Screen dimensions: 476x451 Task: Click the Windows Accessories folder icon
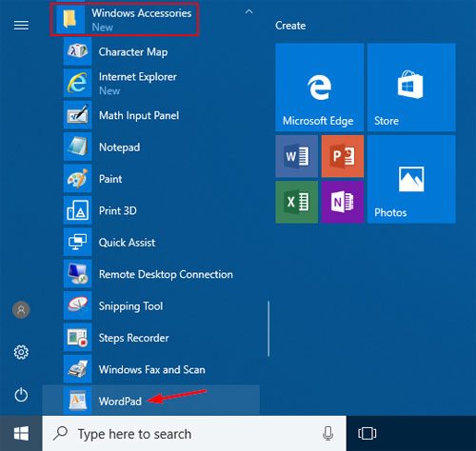pyautogui.click(x=70, y=19)
